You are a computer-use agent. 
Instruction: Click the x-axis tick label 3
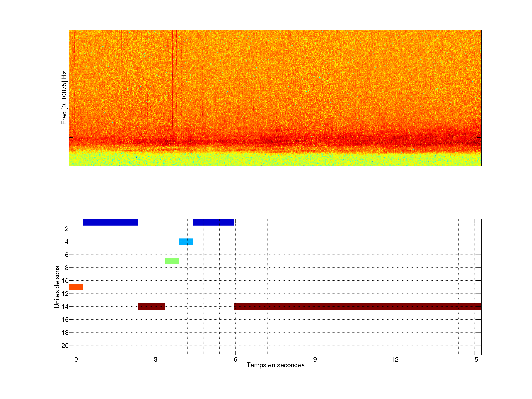pyautogui.click(x=156, y=359)
